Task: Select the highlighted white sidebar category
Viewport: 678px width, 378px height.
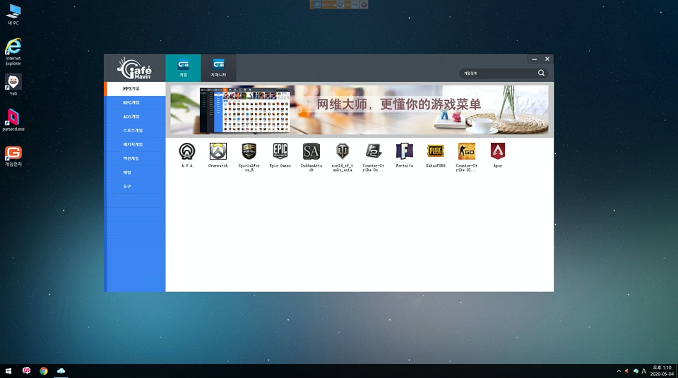Action: coord(135,89)
